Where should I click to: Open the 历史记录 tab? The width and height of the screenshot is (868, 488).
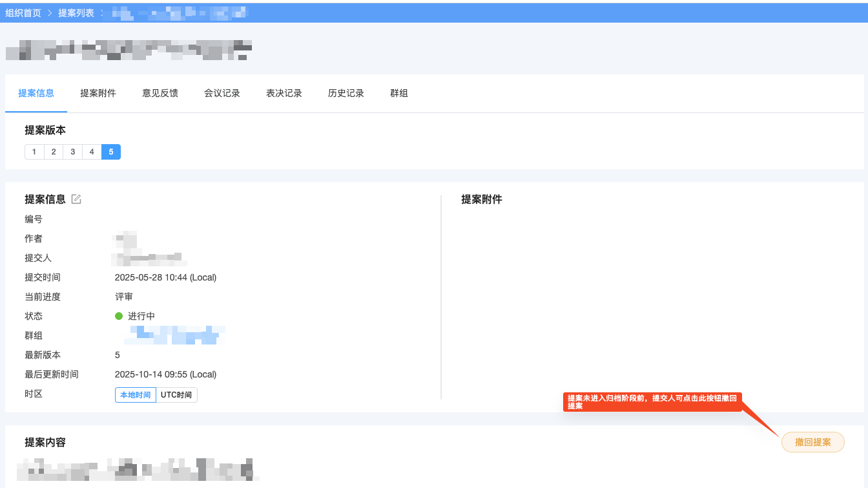tap(346, 93)
